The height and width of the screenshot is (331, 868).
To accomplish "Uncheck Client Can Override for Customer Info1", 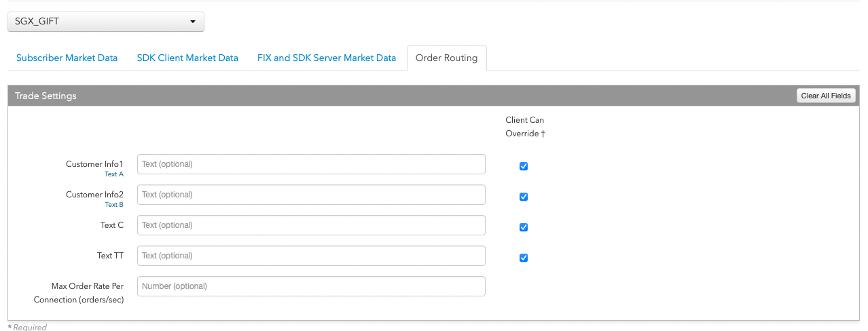I will pos(524,166).
